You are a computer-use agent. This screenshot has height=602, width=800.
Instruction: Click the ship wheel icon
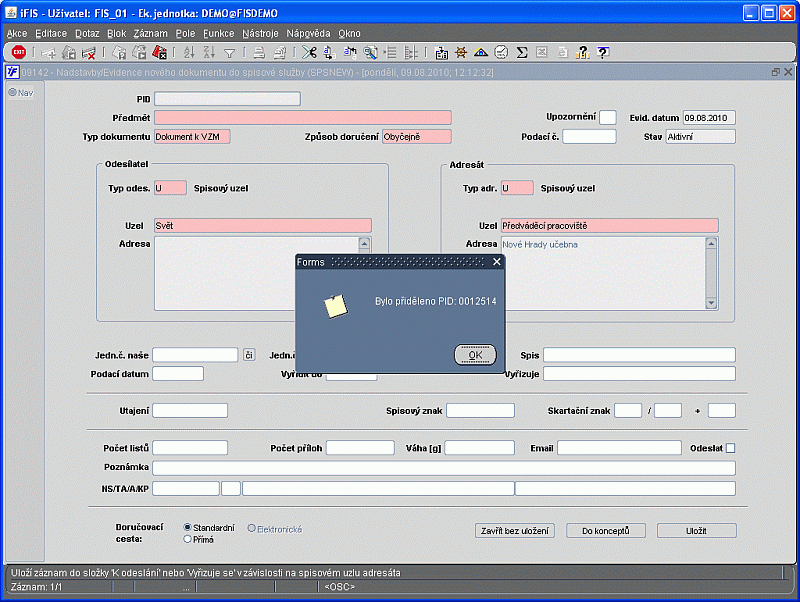coord(461,53)
